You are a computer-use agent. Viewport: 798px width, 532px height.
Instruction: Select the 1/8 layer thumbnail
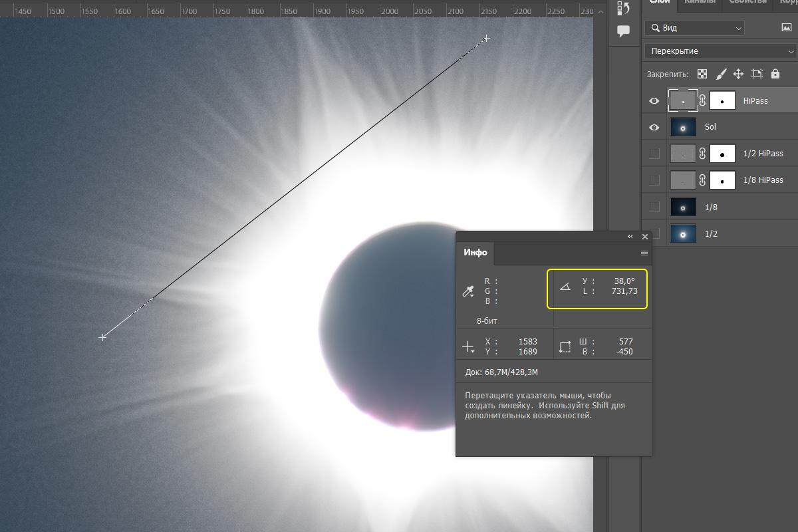click(683, 207)
